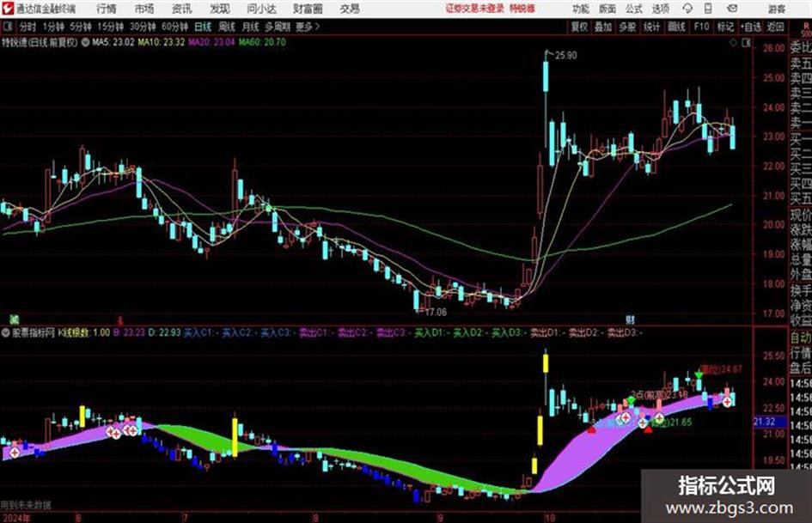This screenshot has width=812, height=523.
Task: Click the 用到未来数据 warning text
Action: tap(26, 505)
